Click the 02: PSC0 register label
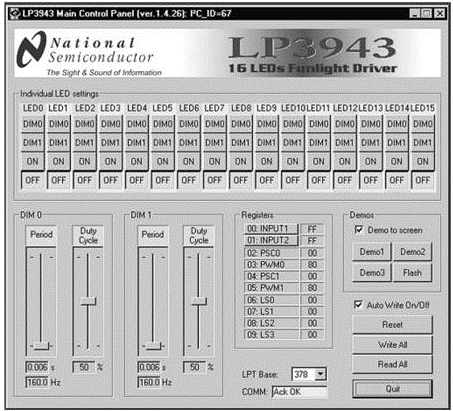Screen dimensions: 453x411 (272, 253)
